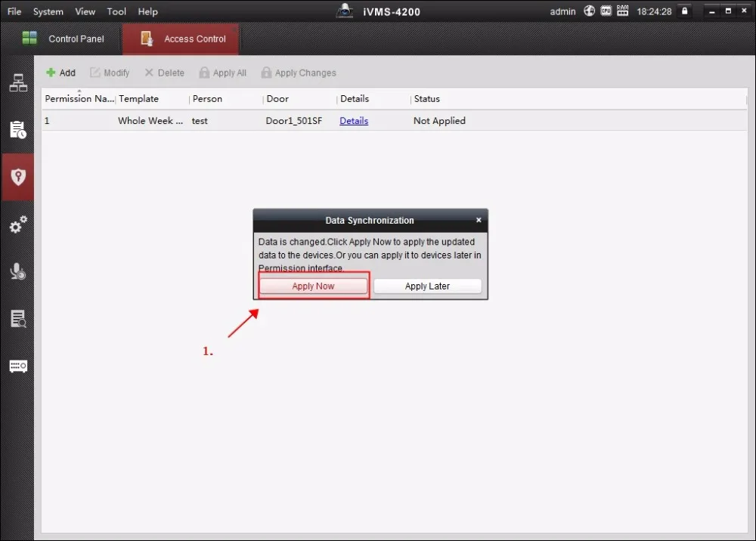Sort by the Permission Name column header

[x=79, y=99]
